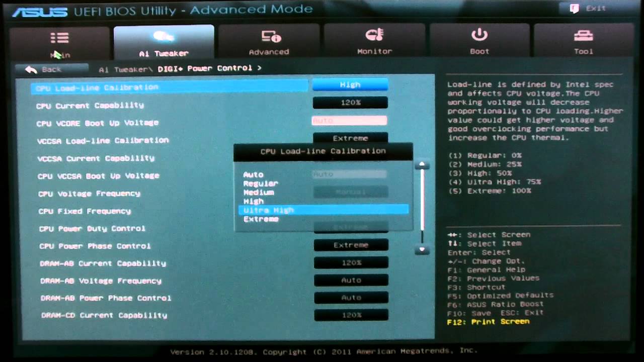Click the Back arrow icon
644x362 pixels.
click(31, 69)
